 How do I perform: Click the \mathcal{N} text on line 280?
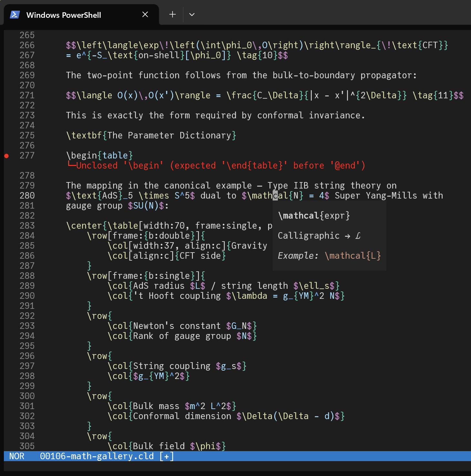[275, 196]
